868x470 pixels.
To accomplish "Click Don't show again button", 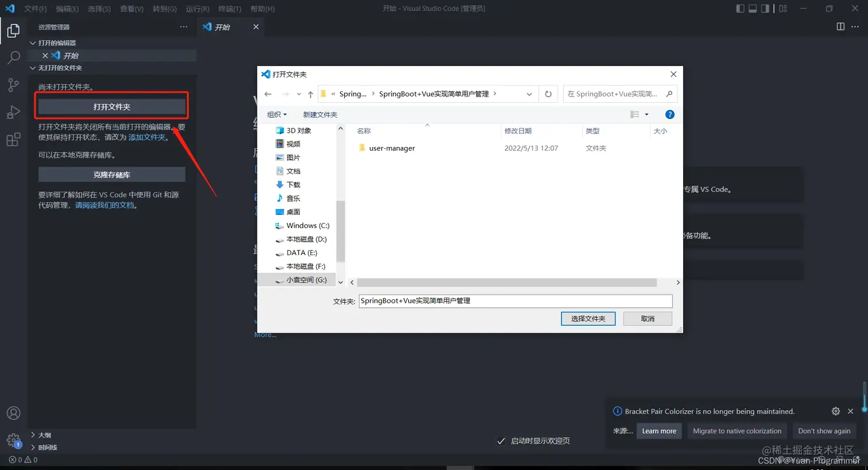I will (x=824, y=431).
